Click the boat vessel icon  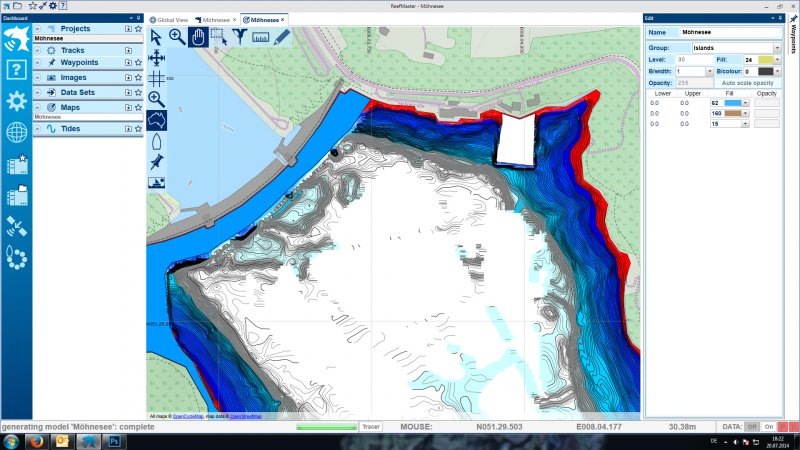tap(157, 142)
